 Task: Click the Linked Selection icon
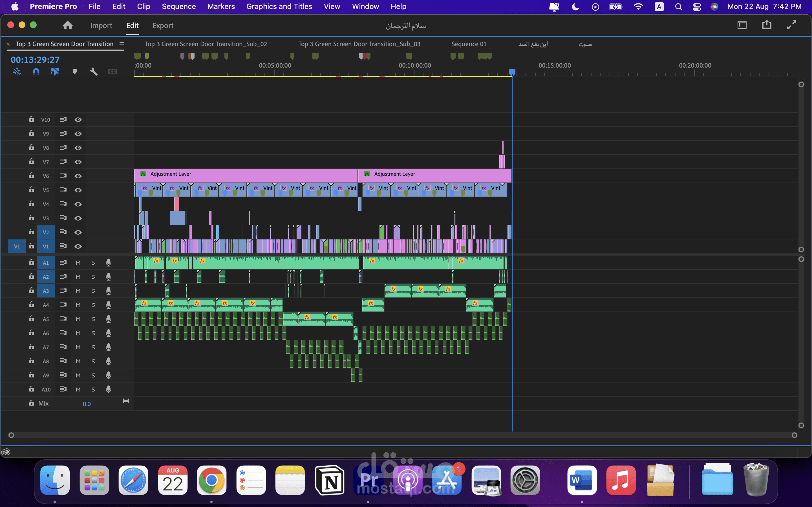pyautogui.click(x=55, y=72)
